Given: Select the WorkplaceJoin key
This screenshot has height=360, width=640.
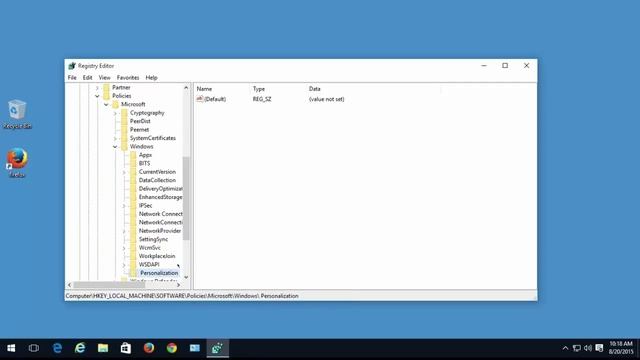Looking at the screenshot, I should pos(157,256).
